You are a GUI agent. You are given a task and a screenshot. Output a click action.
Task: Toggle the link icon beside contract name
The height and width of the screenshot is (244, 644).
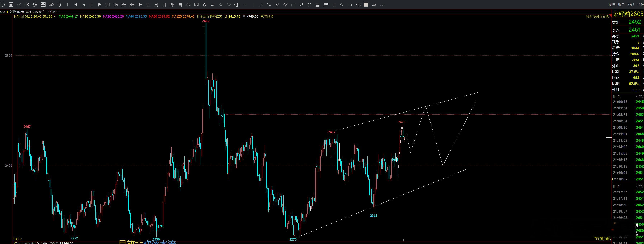[3, 12]
